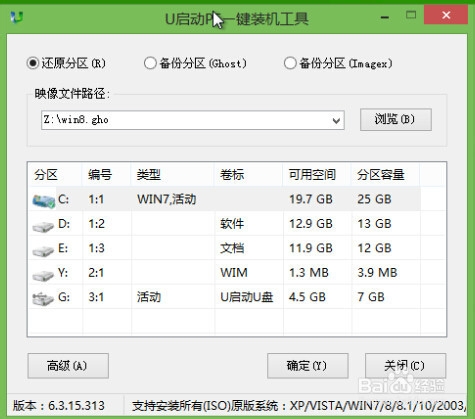Select the C: partition label
The height and width of the screenshot is (419, 475).
[63, 199]
